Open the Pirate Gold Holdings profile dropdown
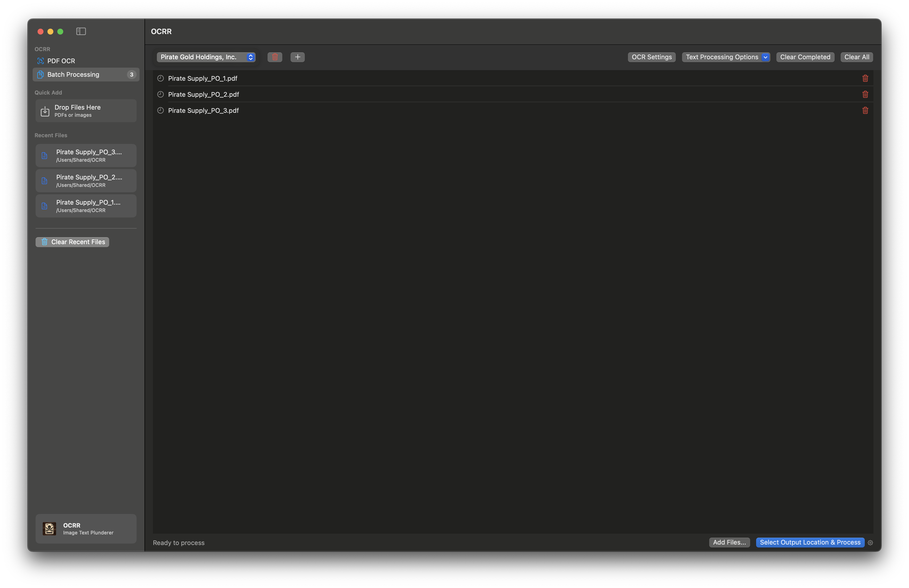The height and width of the screenshot is (588, 909). [x=206, y=57]
